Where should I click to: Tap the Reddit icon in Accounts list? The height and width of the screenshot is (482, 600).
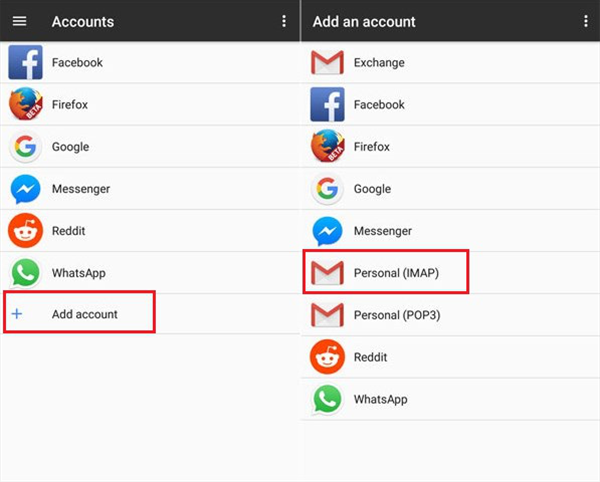(25, 231)
